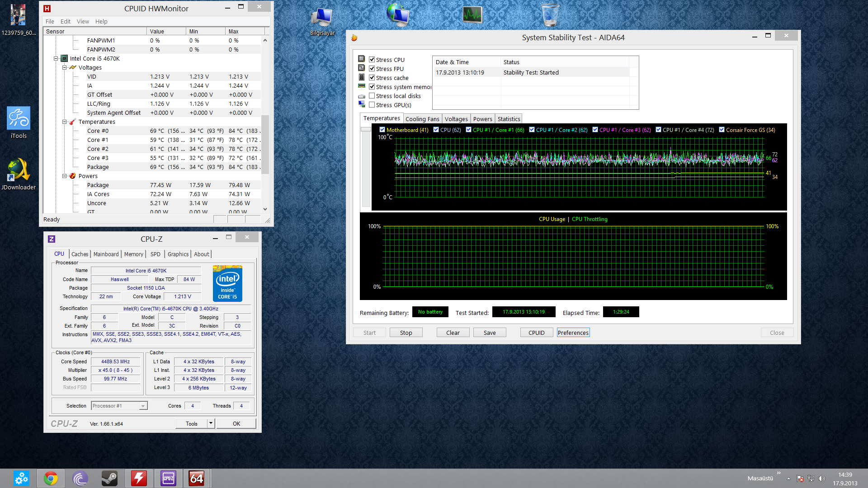Toggle the Stress FPU checkbox
868x488 pixels.
click(x=372, y=69)
